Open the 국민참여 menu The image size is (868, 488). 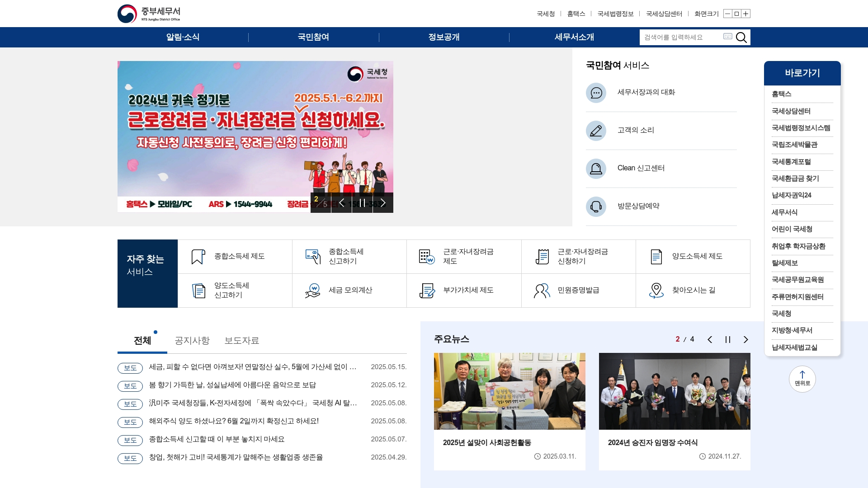(x=313, y=37)
